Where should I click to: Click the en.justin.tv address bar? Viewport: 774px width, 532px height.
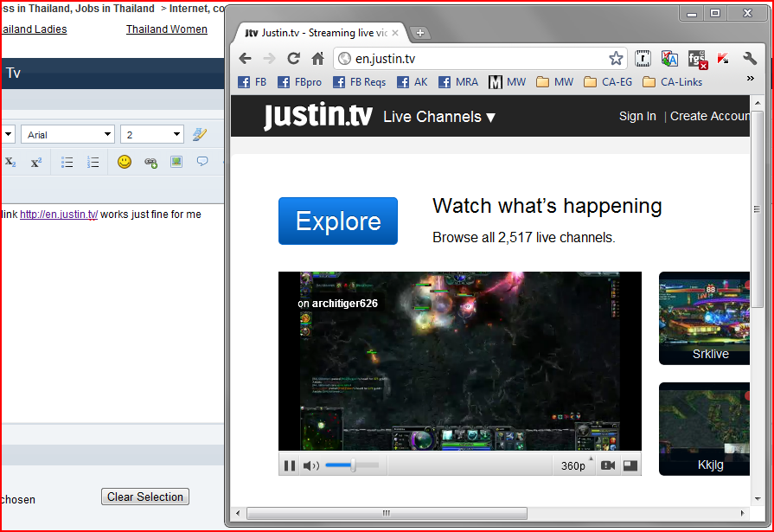(x=479, y=59)
